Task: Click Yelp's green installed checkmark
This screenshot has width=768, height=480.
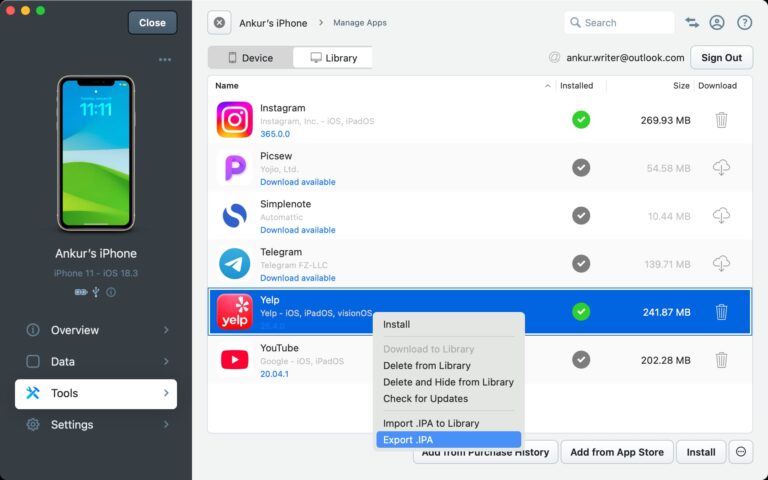Action: [x=581, y=312]
